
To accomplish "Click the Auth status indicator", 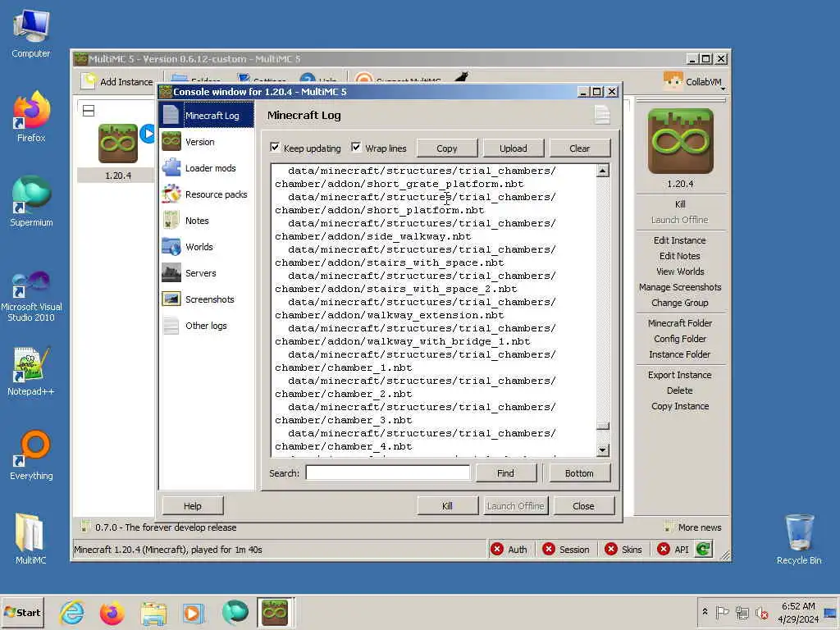I will [509, 549].
